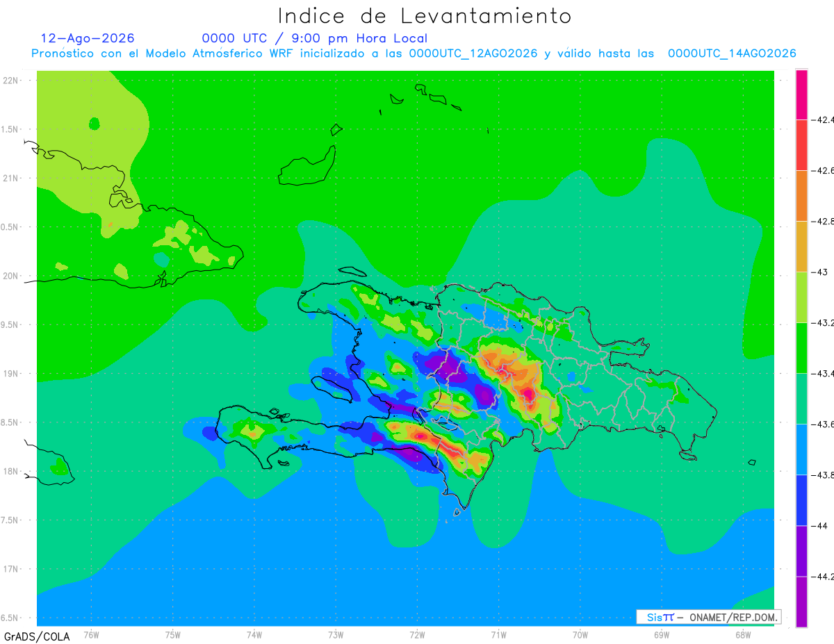Select the light blue segment between -43.6 and -43.8

tap(801, 449)
